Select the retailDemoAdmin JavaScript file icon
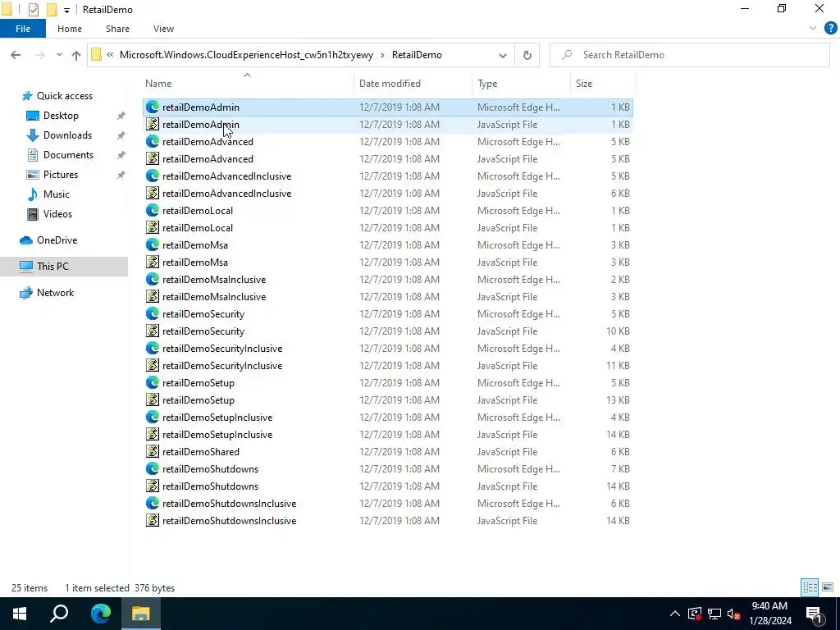 click(153, 125)
